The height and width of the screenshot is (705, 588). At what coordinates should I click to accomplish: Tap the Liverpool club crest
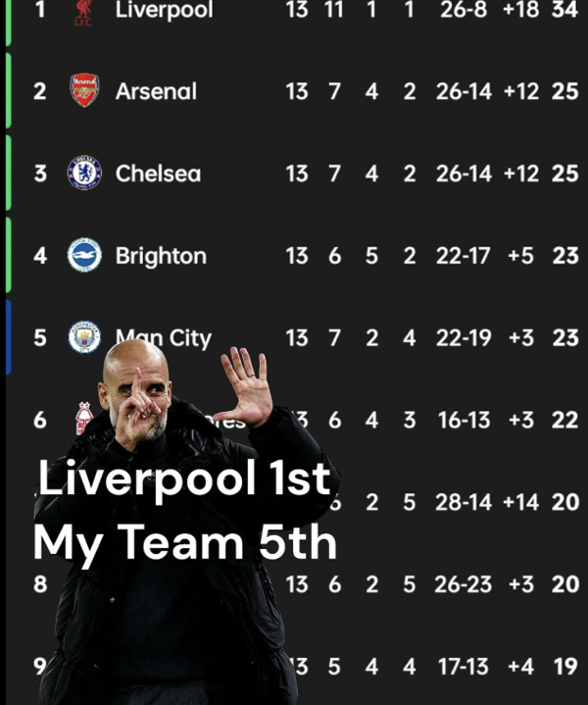pos(83,12)
